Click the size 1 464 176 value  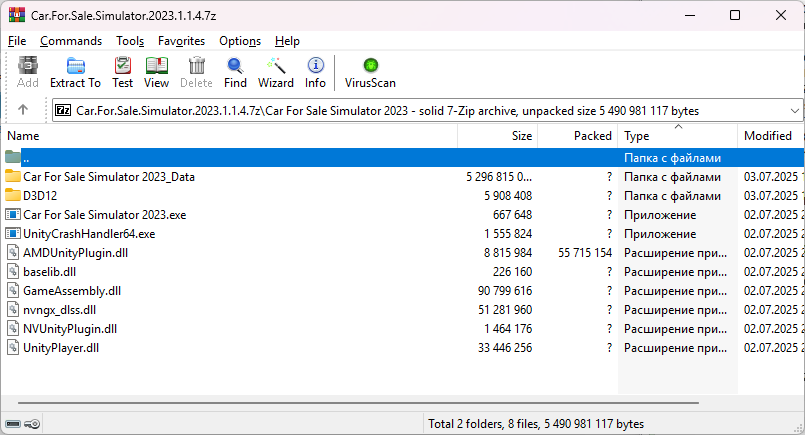(x=508, y=329)
